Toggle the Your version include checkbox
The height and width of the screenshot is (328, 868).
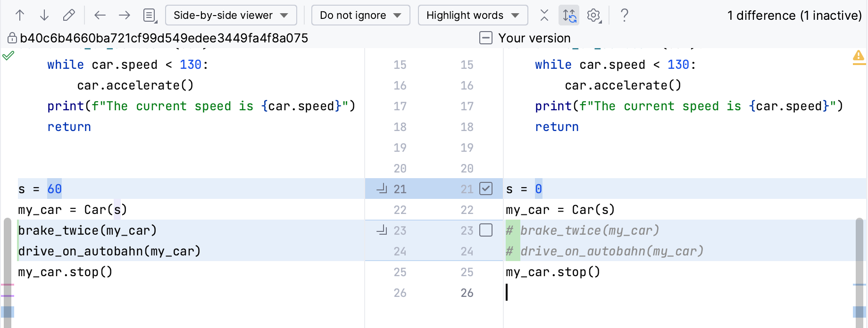point(486,38)
